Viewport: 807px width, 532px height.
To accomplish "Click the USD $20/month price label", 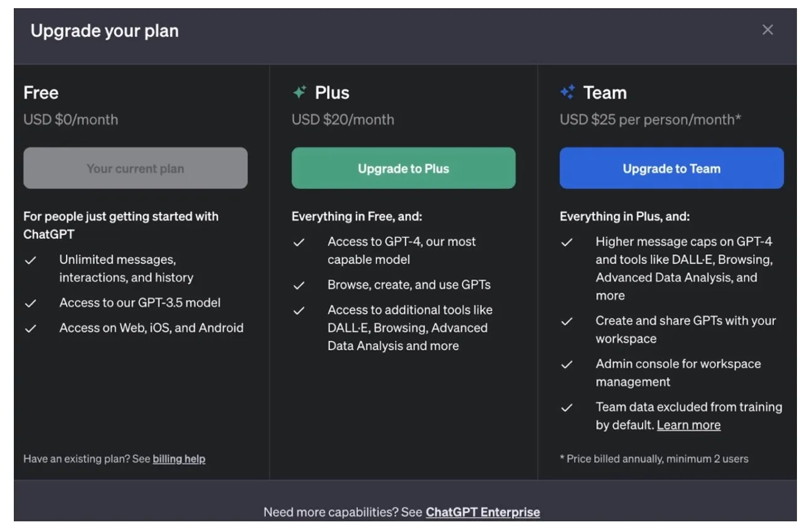I will [343, 119].
